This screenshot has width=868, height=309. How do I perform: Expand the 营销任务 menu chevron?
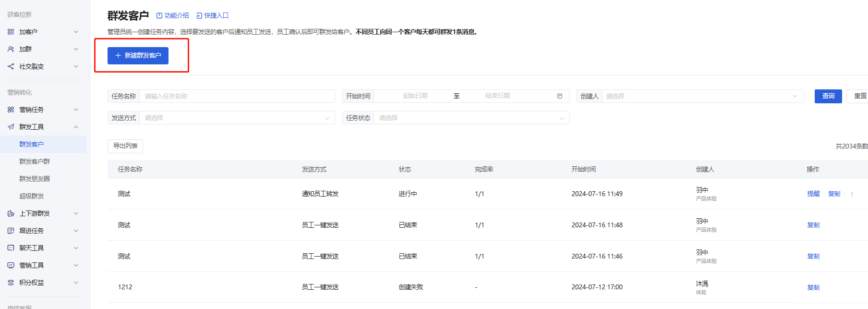(x=76, y=110)
